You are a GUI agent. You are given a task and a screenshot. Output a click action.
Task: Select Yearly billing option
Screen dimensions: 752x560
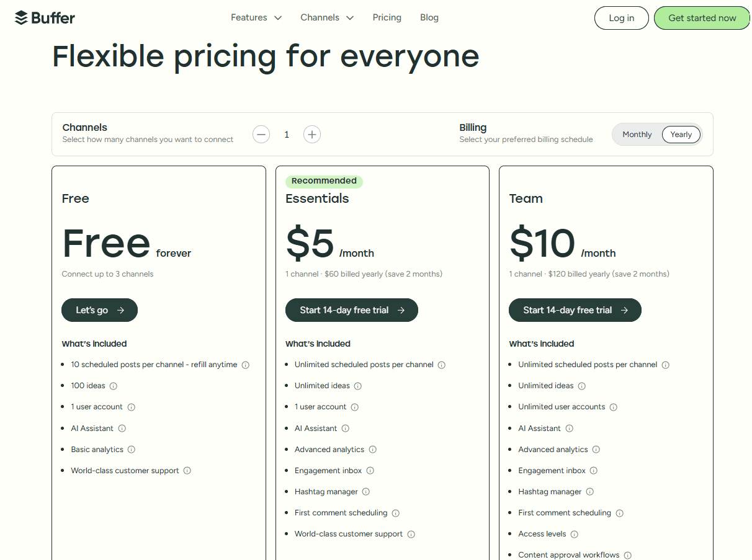[x=681, y=134]
